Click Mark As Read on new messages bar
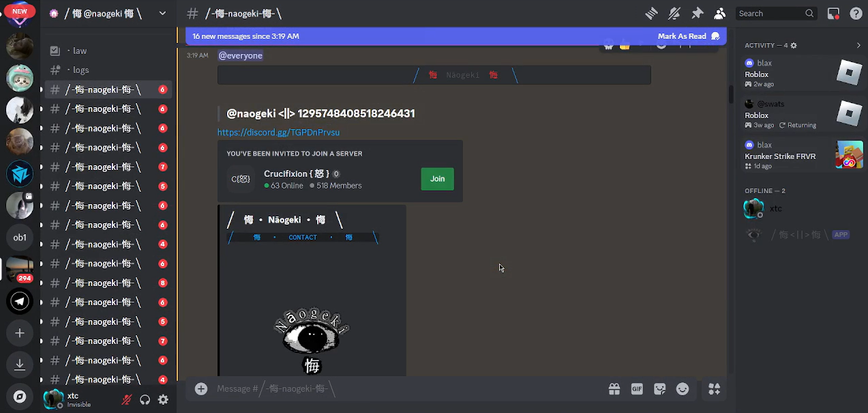 pos(682,36)
